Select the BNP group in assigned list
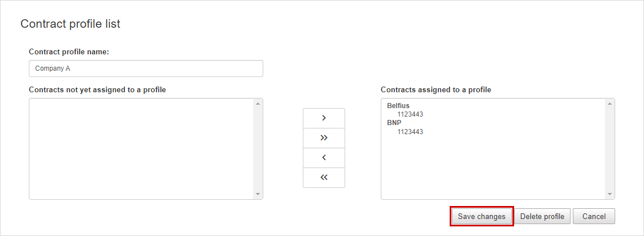The image size is (644, 236). pyautogui.click(x=394, y=123)
